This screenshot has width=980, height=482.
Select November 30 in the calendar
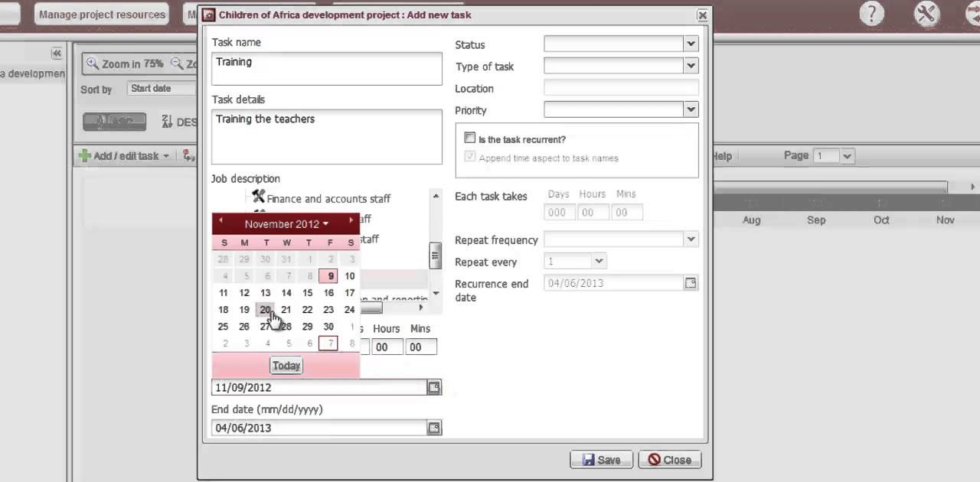(328, 327)
